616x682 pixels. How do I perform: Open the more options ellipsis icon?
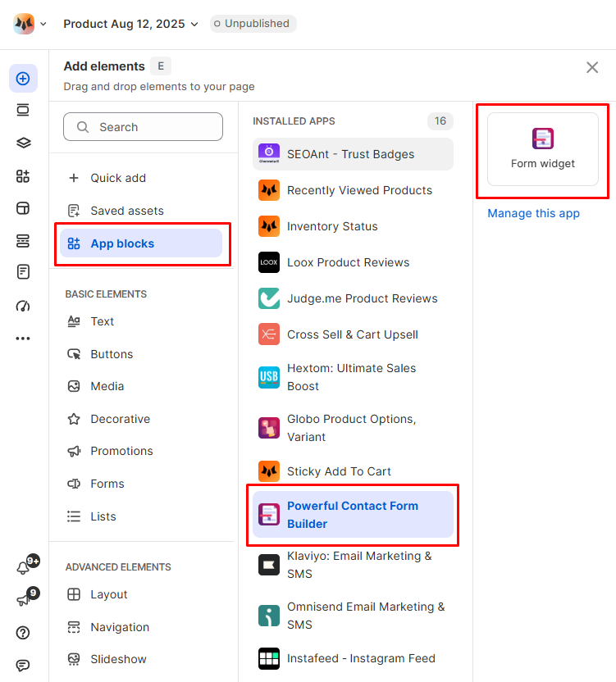click(23, 338)
